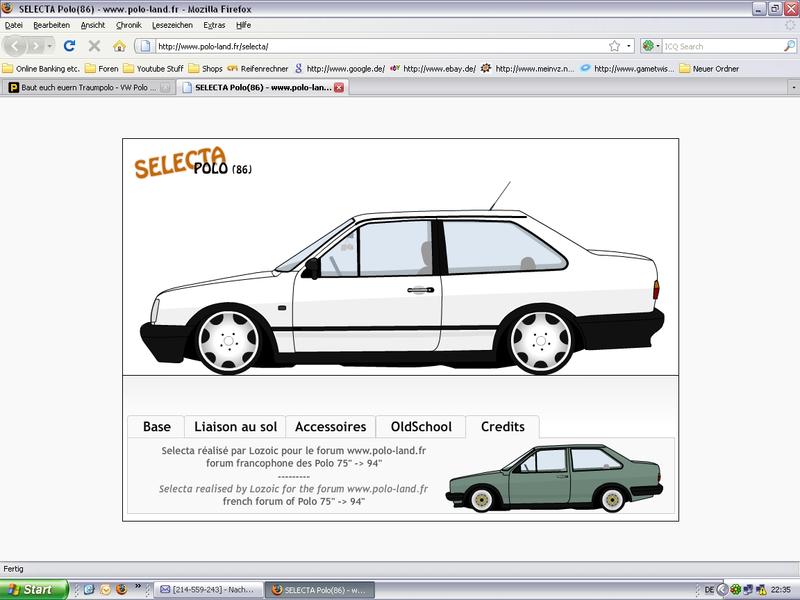The image size is (800, 600).
Task: Focus the address bar showing polo-land.fr/selecta/
Action: 380,46
